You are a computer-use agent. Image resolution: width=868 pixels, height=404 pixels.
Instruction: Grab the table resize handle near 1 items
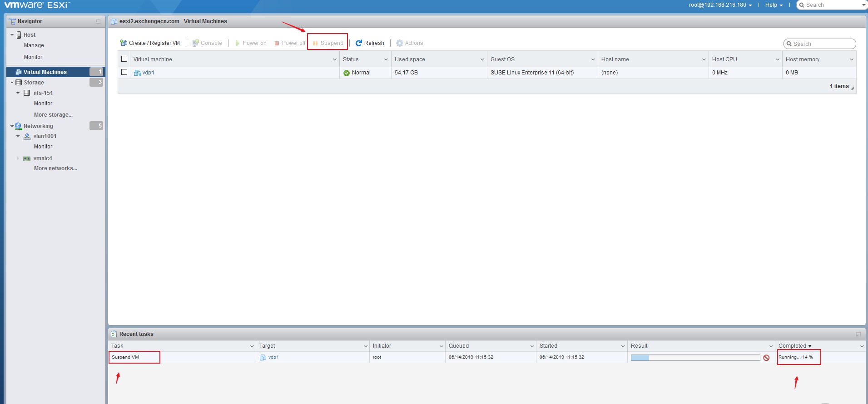pos(853,88)
